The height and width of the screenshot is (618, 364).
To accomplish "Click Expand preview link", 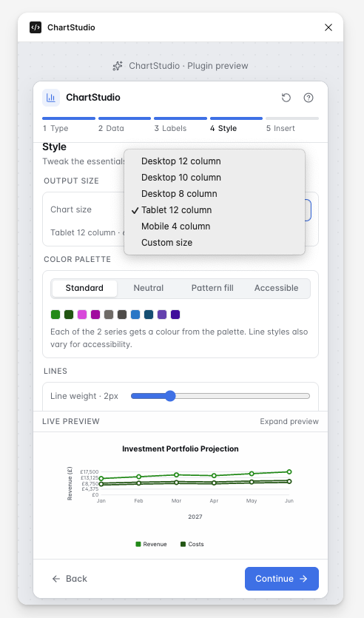I will coord(289,421).
